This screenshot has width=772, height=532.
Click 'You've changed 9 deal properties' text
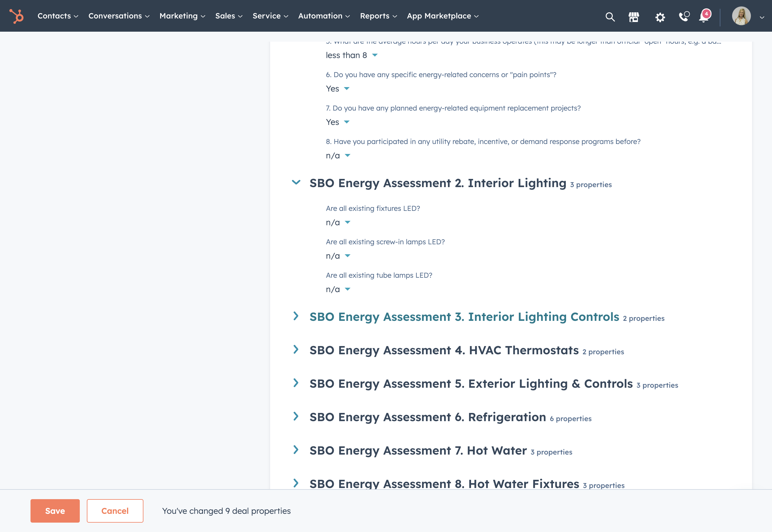226,511
